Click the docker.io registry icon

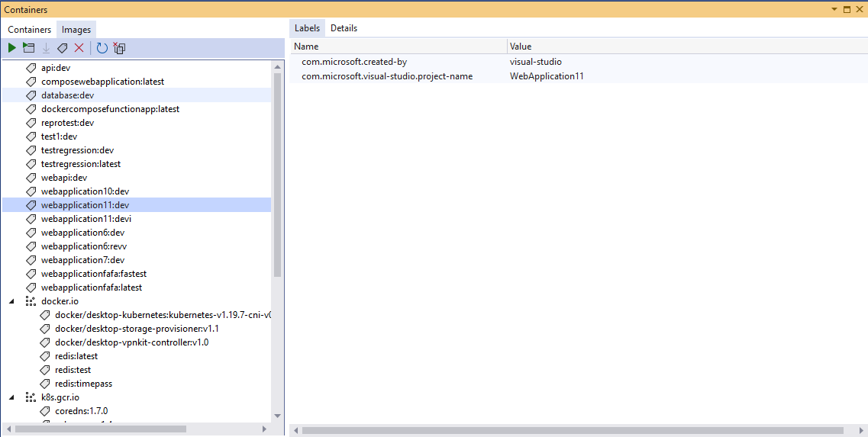31,301
